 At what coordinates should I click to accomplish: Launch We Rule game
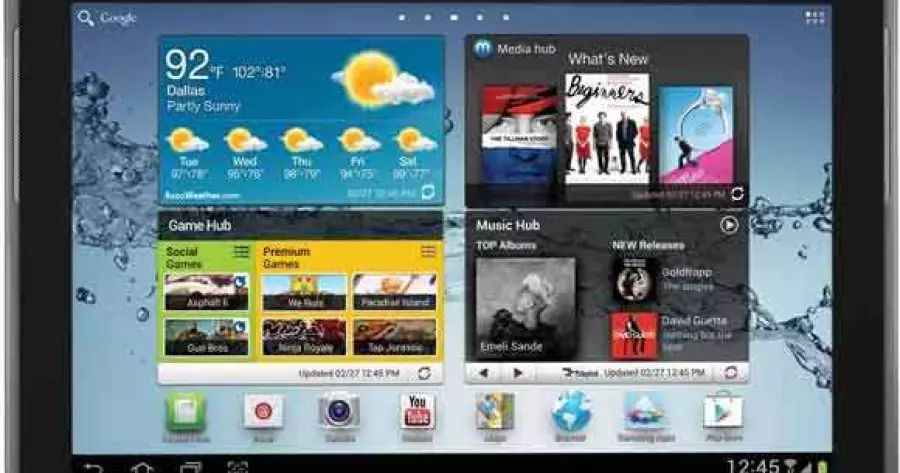(x=304, y=292)
